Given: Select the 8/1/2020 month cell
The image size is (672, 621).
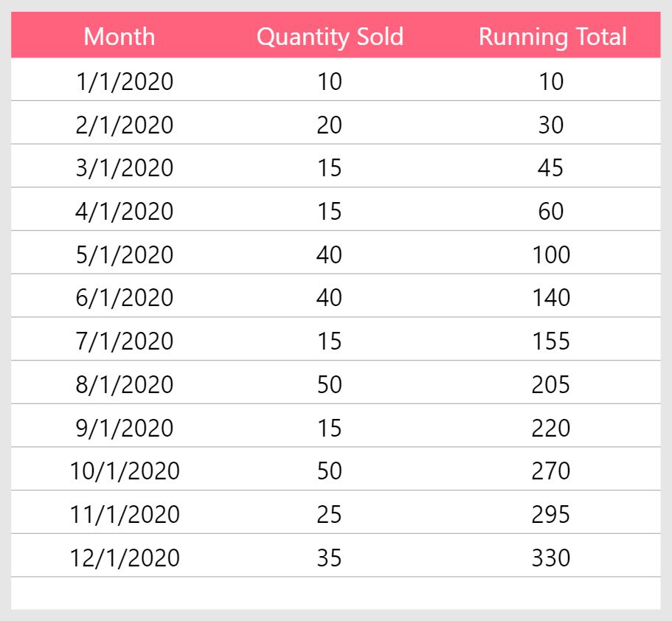Looking at the screenshot, I should 125,384.
